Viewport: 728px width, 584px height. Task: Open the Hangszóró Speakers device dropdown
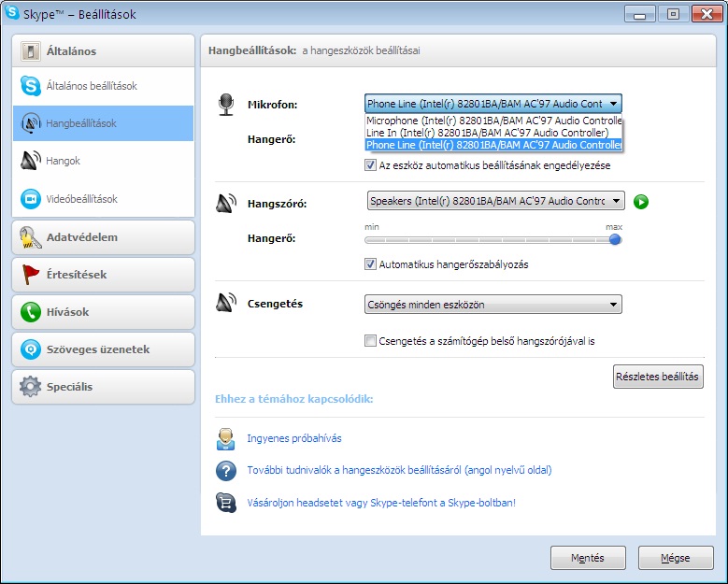pyautogui.click(x=496, y=201)
